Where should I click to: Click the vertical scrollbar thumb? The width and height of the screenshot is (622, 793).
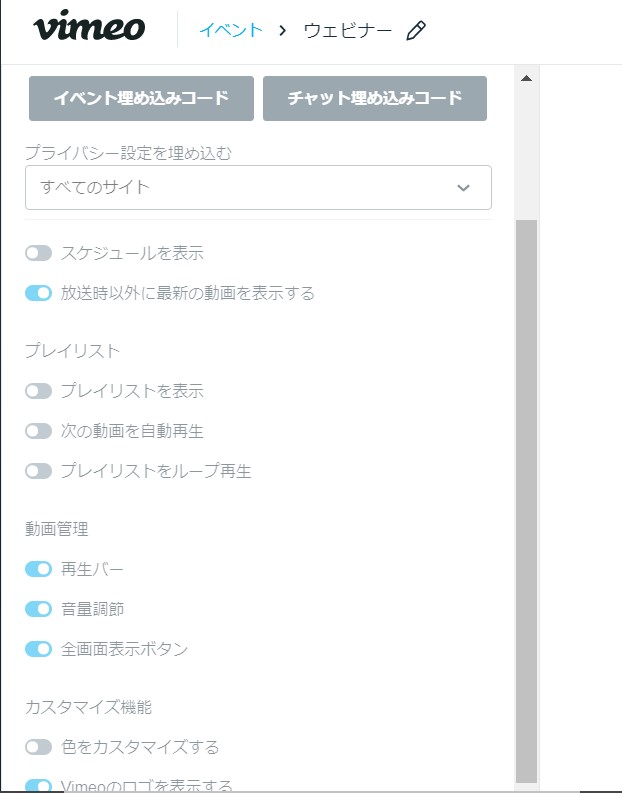pos(526,501)
